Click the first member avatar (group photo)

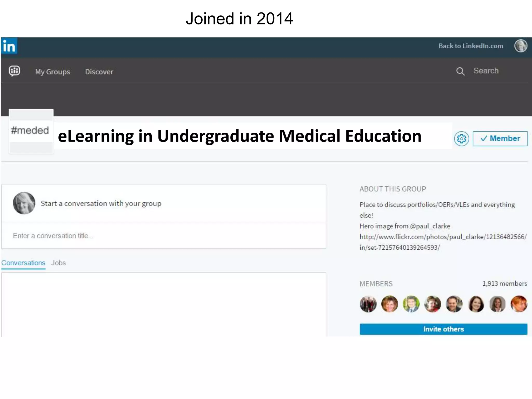[368, 304]
